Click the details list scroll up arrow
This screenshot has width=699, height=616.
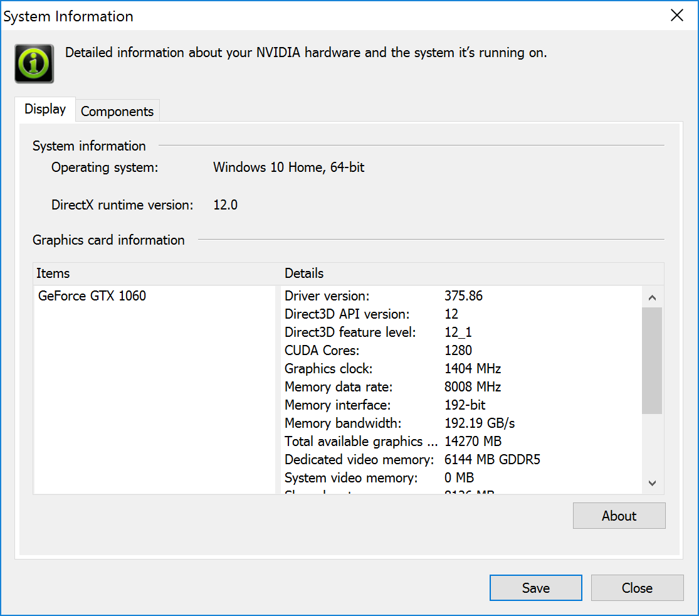point(652,297)
